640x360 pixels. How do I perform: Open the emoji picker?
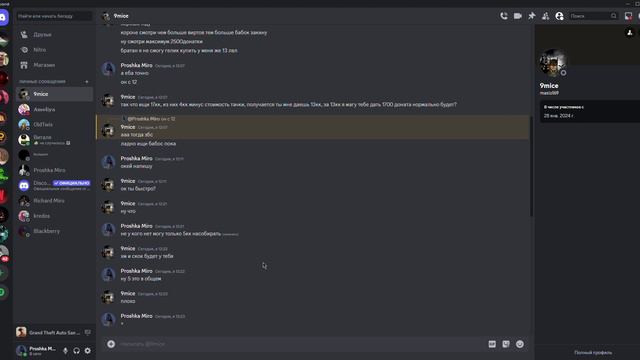[520, 344]
